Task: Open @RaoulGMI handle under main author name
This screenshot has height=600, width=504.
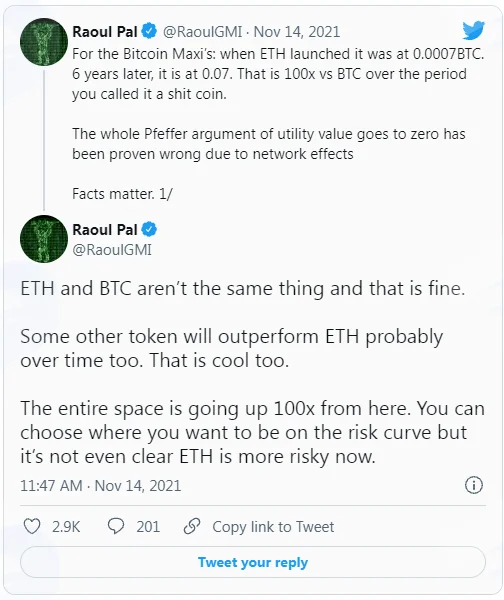Action: [112, 250]
